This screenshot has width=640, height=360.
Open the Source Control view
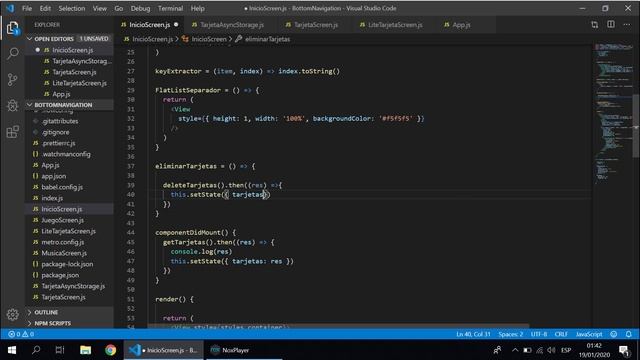[x=13, y=80]
